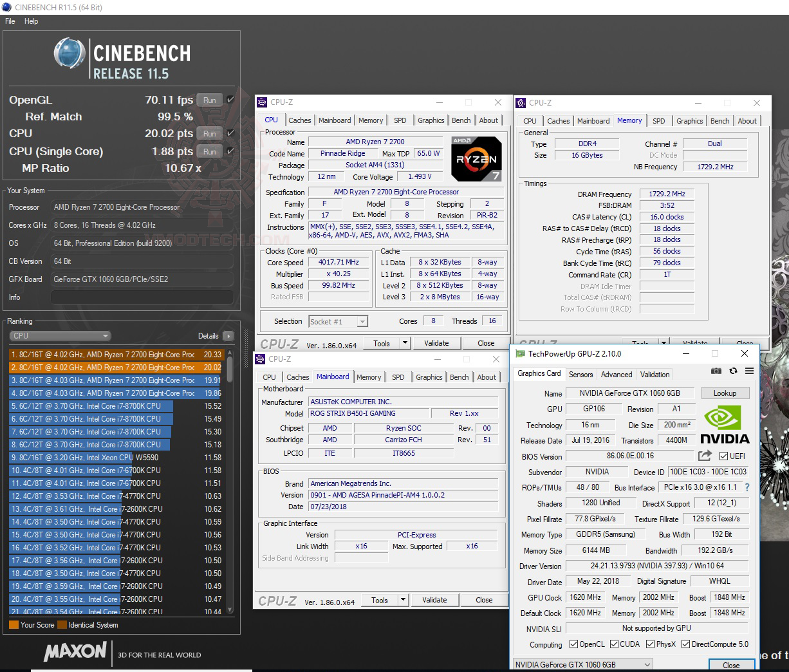The height and width of the screenshot is (672, 789).
Task: Open the Memory tab in CPU-Z
Action: click(x=371, y=120)
